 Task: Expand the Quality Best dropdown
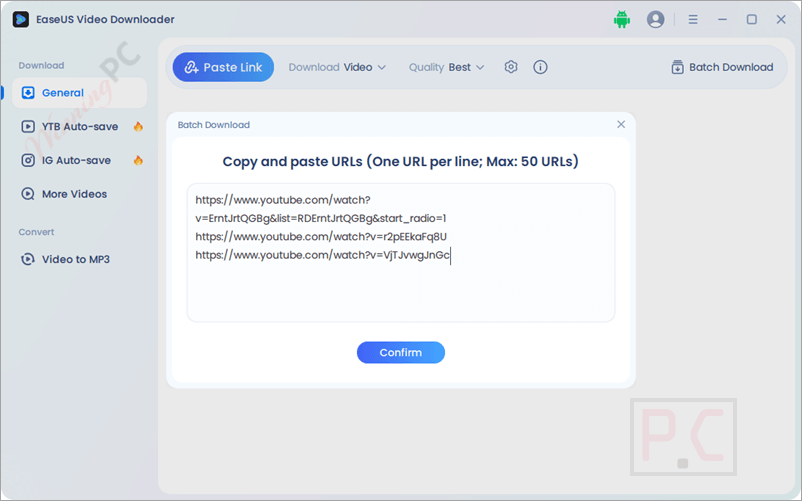(446, 67)
